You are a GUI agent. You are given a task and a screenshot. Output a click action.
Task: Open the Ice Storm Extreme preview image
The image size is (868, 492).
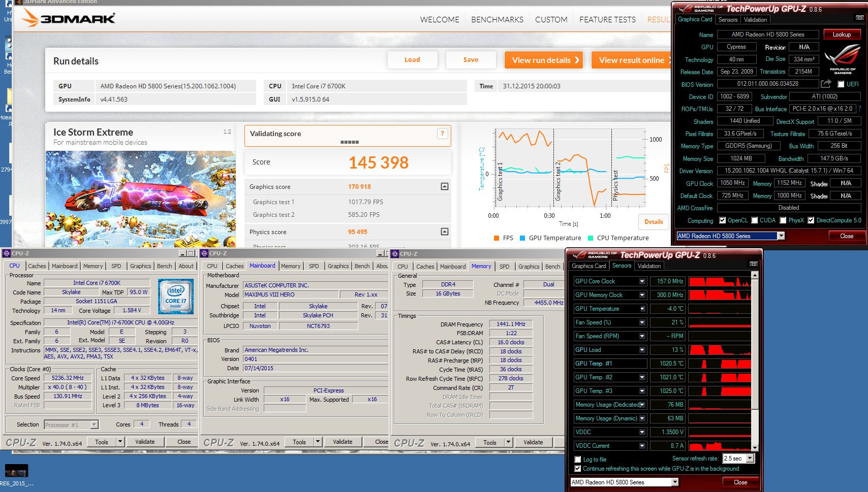point(140,199)
